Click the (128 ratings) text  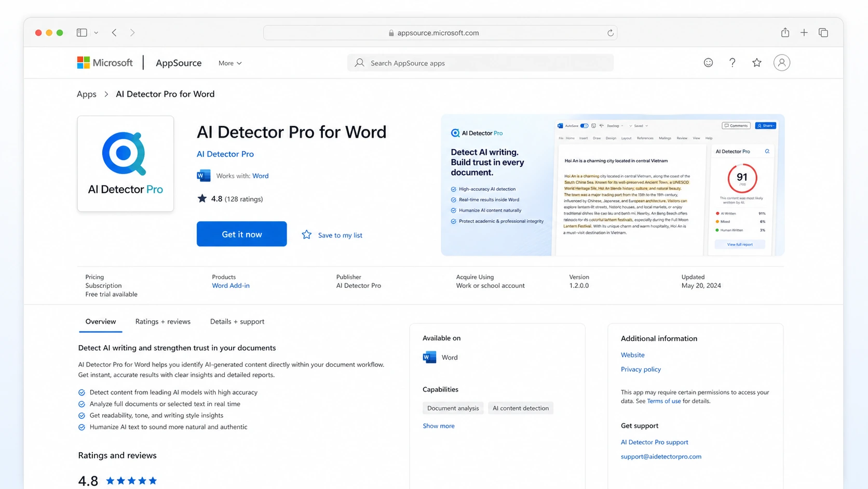point(244,199)
